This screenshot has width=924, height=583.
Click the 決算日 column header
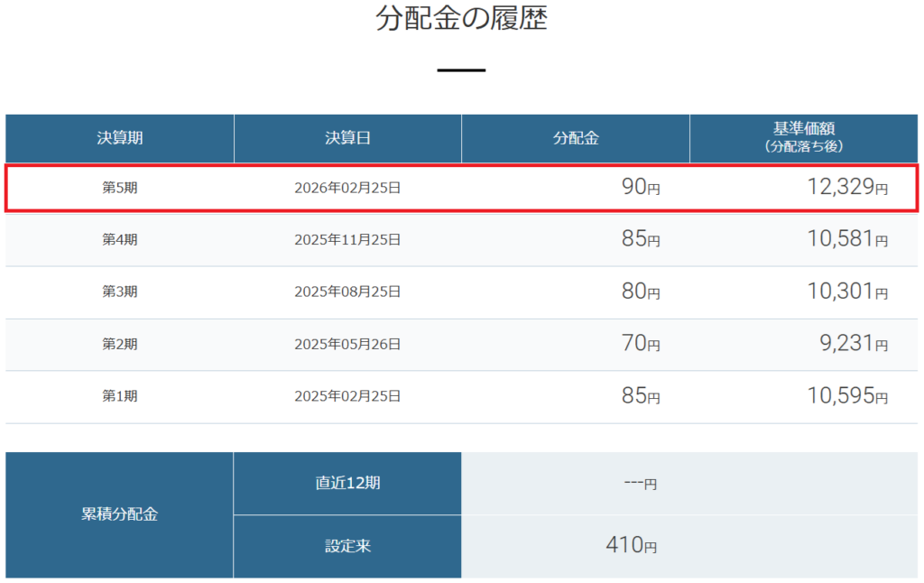pyautogui.click(x=347, y=138)
